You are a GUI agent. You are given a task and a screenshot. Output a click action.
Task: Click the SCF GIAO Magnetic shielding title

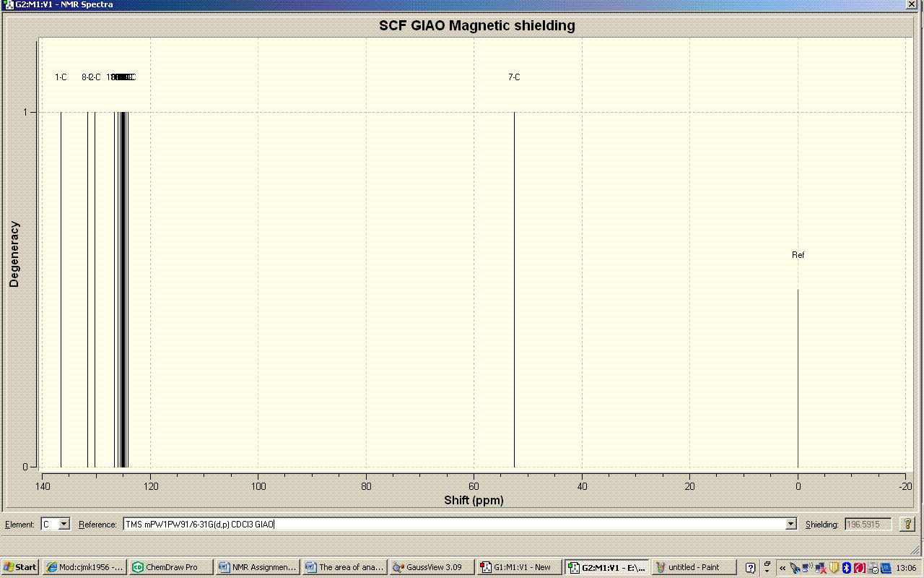click(x=477, y=25)
